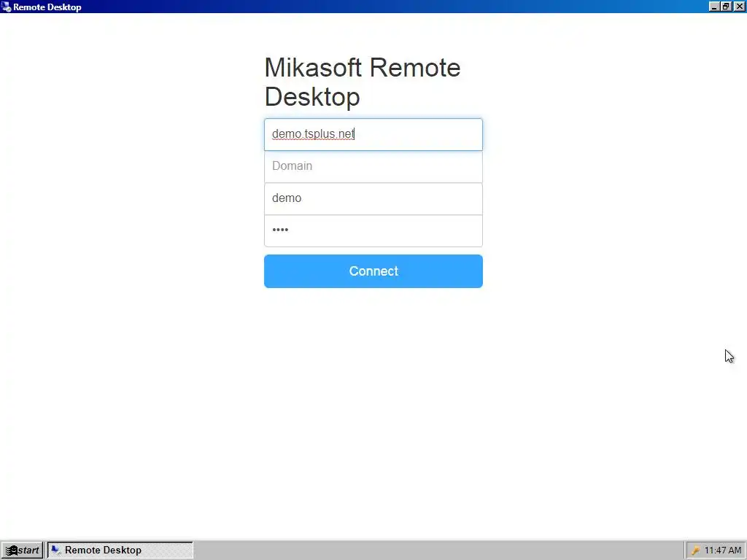Click the blue Connect button
Viewport: 747px width, 560px height.
coord(373,271)
